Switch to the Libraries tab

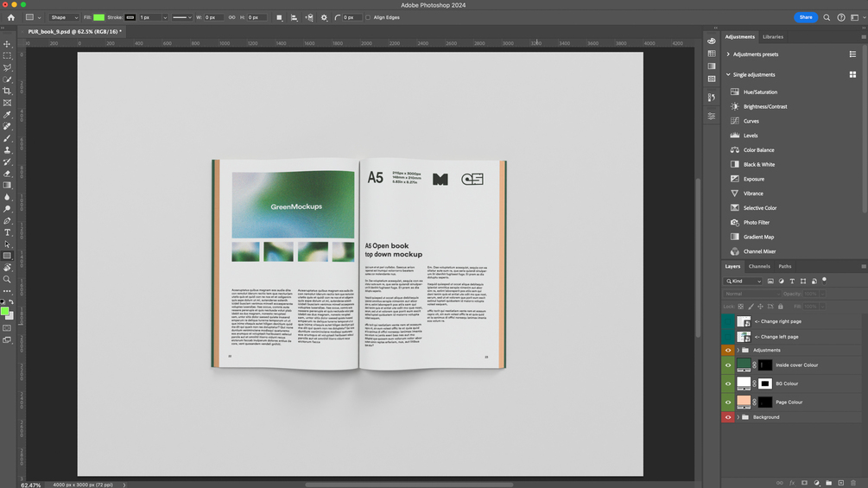(773, 37)
